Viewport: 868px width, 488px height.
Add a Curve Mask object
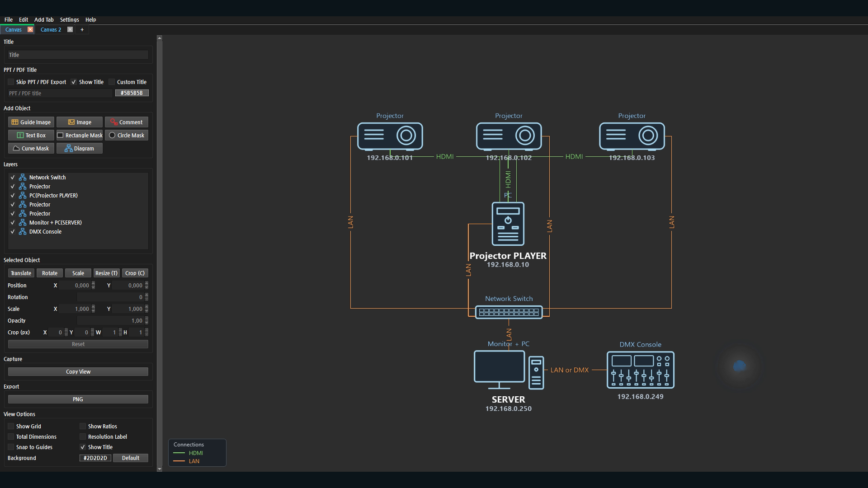[31, 148]
